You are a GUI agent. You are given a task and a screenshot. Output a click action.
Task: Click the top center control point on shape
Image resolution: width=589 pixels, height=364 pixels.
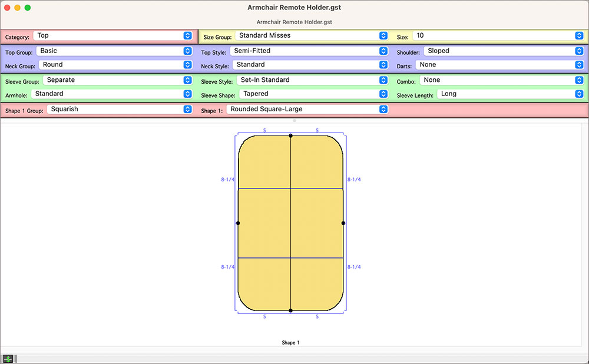(x=290, y=136)
